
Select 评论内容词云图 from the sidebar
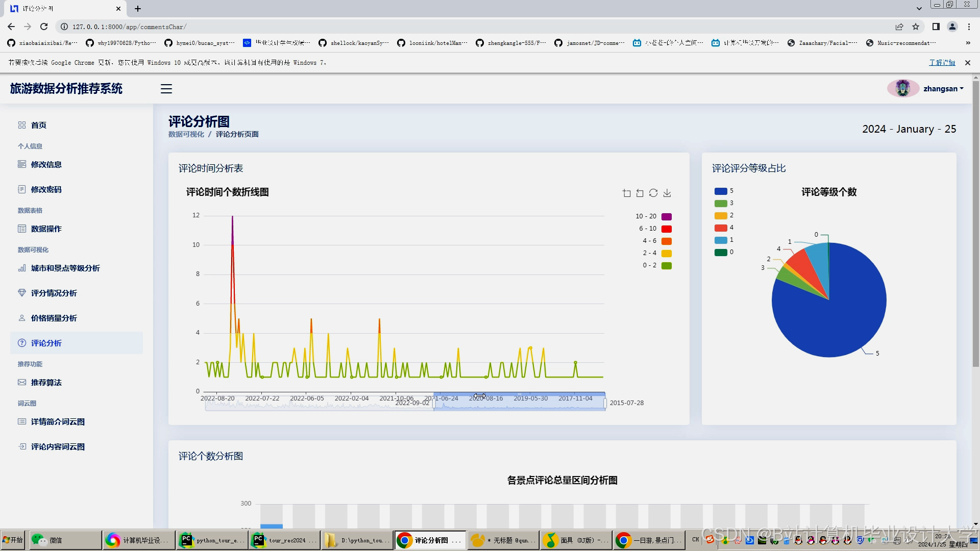pos(58,446)
